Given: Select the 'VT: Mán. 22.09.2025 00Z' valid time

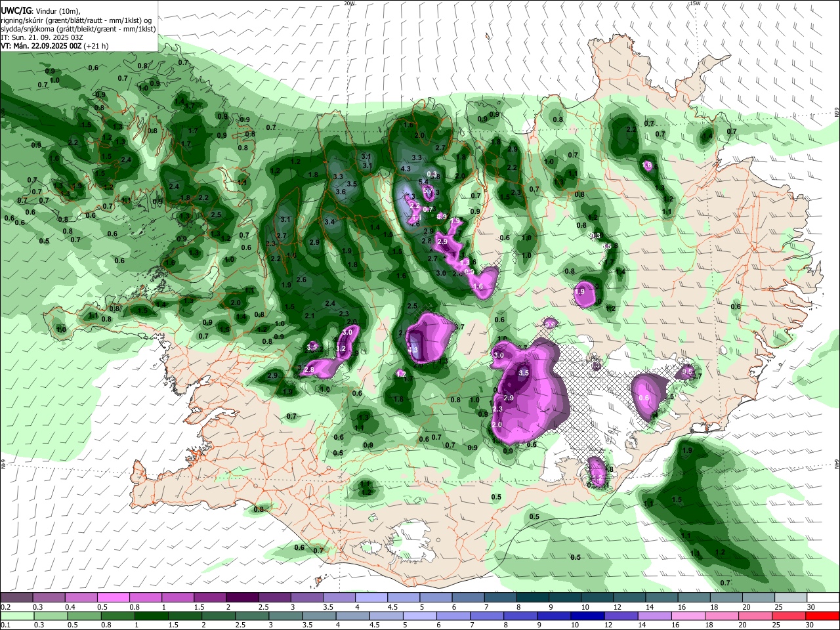Looking at the screenshot, I should 41,46.
